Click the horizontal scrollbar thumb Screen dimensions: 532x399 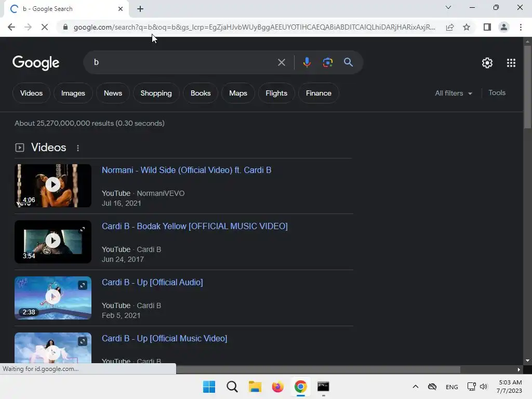click(x=318, y=369)
